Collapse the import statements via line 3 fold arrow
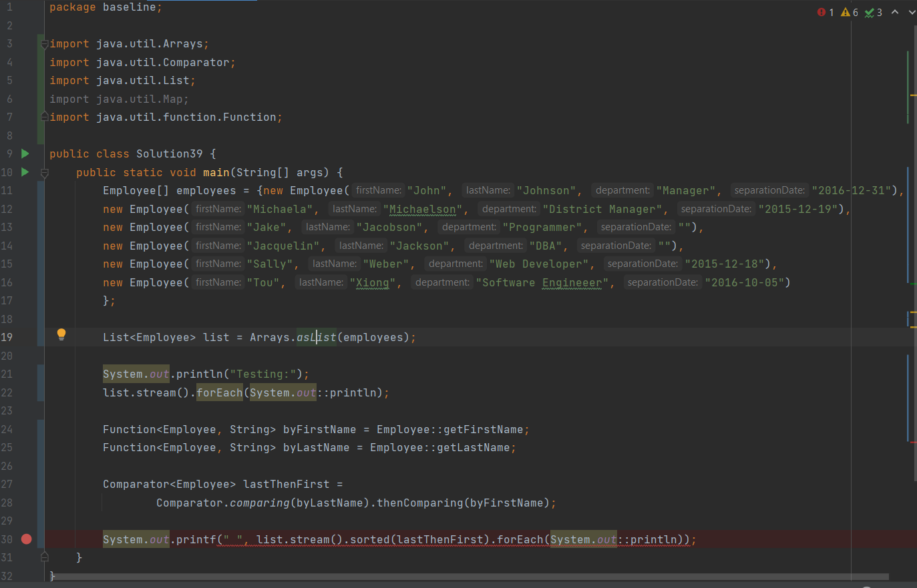 [x=44, y=43]
